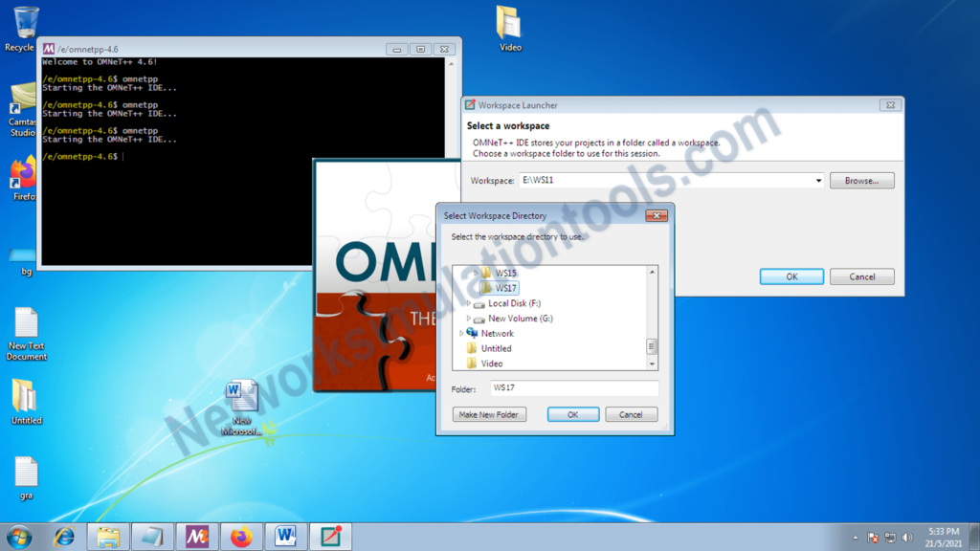Open the Windows Start menu
The height and width of the screenshot is (551, 980).
click(x=17, y=537)
